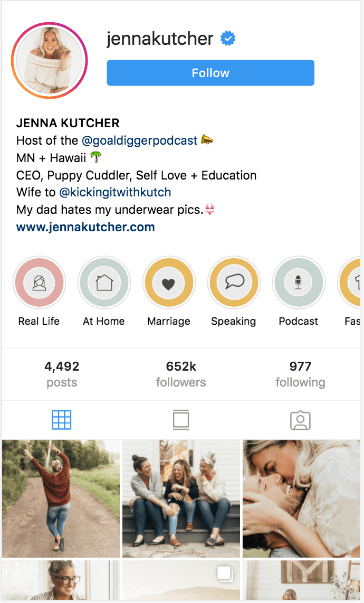Click the Speaking highlight label

point(233,322)
